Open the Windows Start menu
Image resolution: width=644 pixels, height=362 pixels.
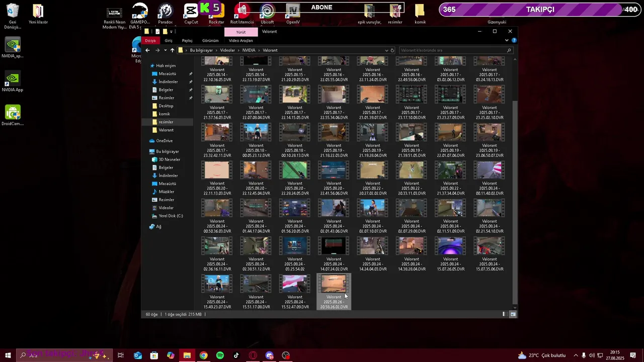point(8,355)
